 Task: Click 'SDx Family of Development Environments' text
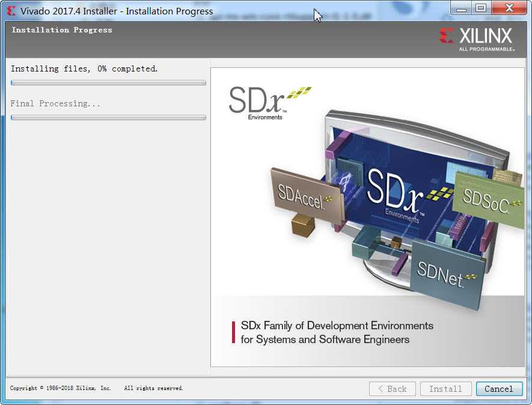[337, 326]
